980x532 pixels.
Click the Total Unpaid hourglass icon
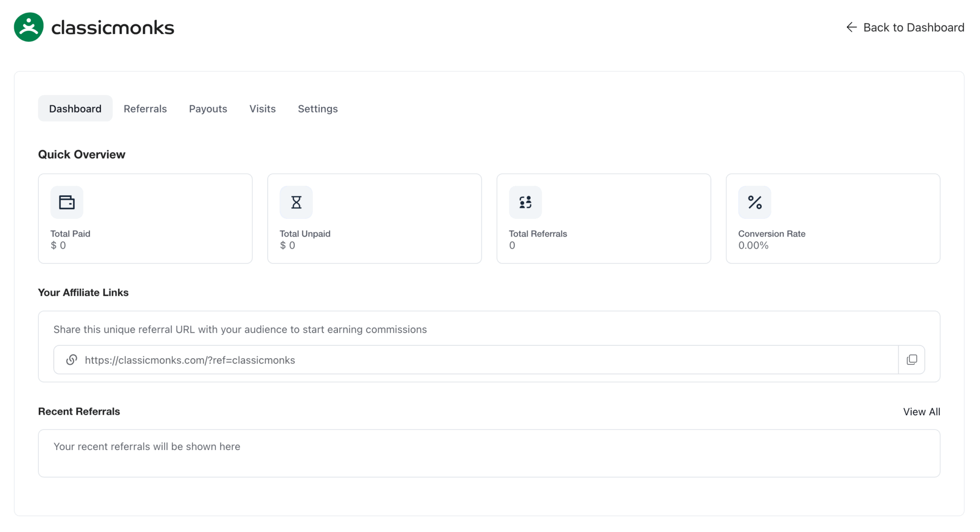[x=296, y=202]
